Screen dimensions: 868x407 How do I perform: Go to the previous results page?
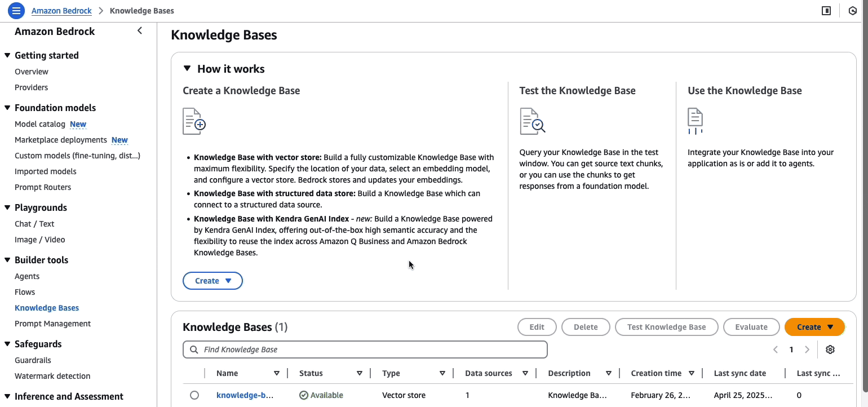coord(775,350)
